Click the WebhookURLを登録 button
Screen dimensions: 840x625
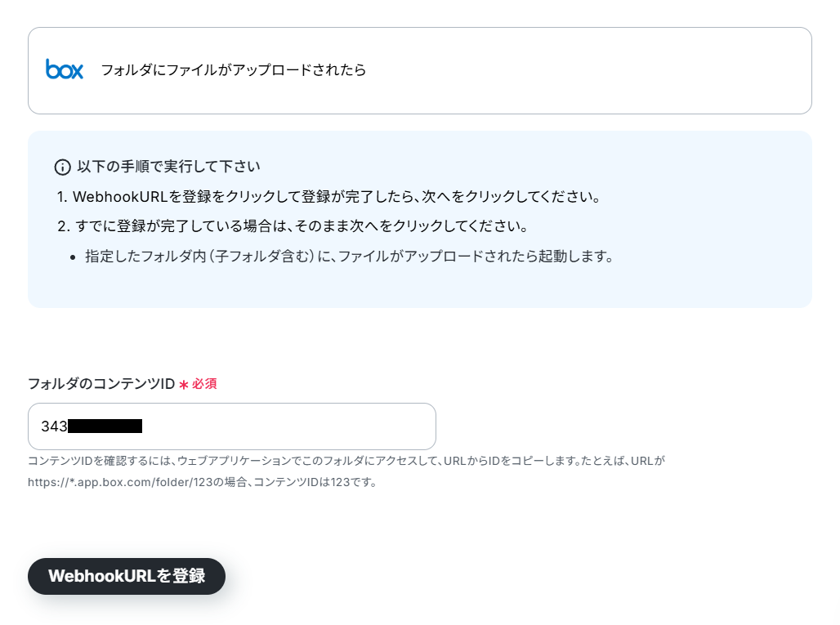(x=127, y=576)
